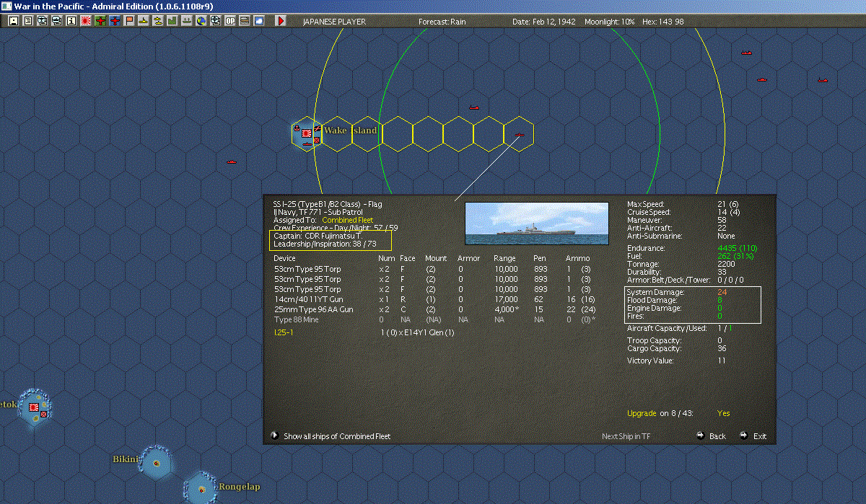Click the submarine ship picture thumbnail
Image resolution: width=866 pixels, height=504 pixels.
[x=536, y=224]
